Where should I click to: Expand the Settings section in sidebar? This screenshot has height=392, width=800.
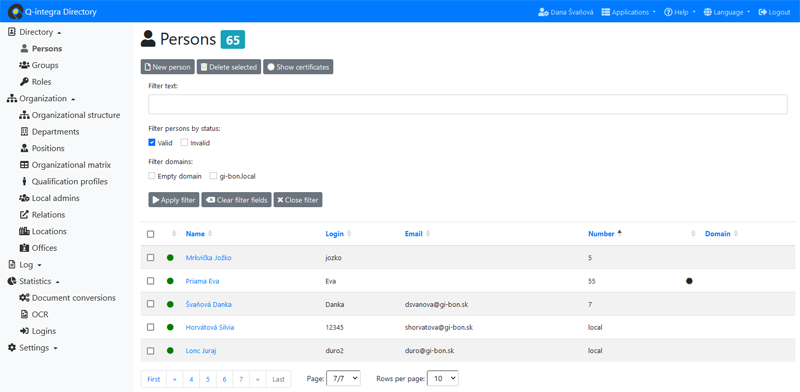pos(33,348)
